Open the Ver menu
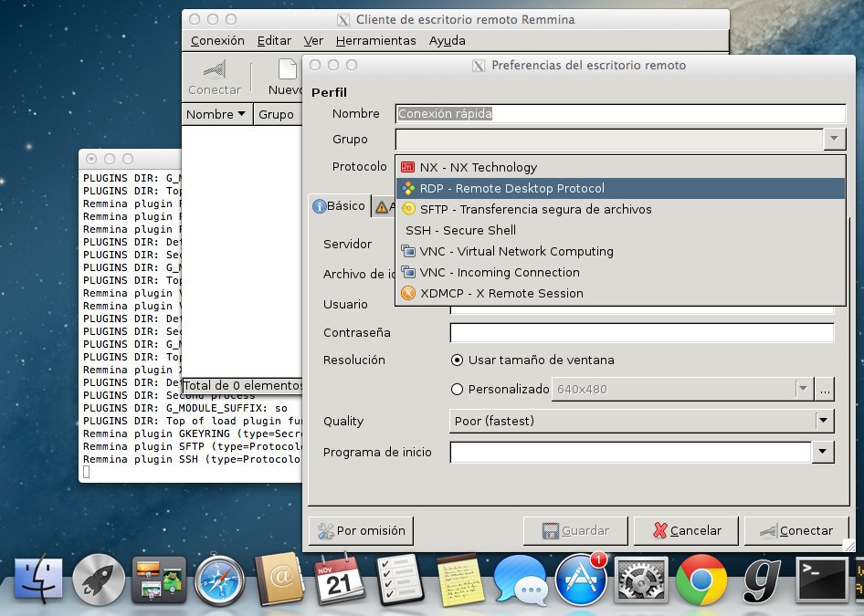 click(313, 41)
